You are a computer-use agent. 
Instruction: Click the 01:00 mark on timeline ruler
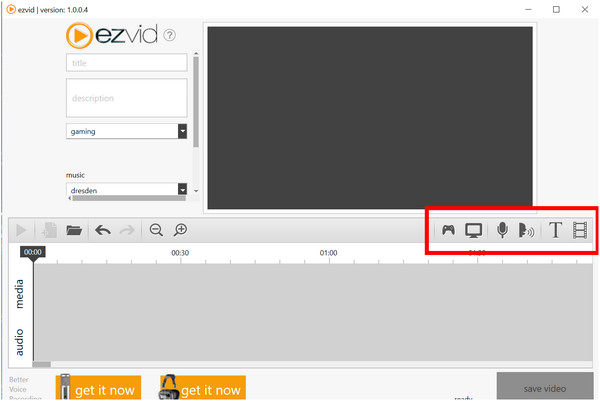pos(328,253)
